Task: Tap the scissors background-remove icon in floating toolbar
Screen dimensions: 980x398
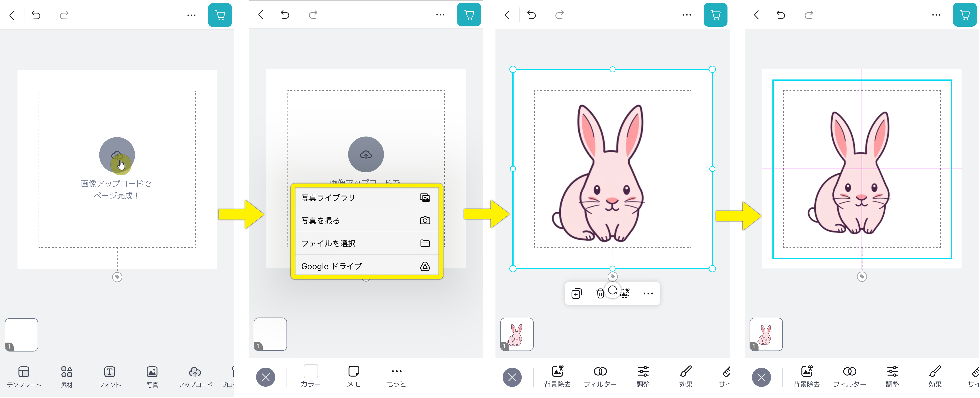Action: [625, 293]
